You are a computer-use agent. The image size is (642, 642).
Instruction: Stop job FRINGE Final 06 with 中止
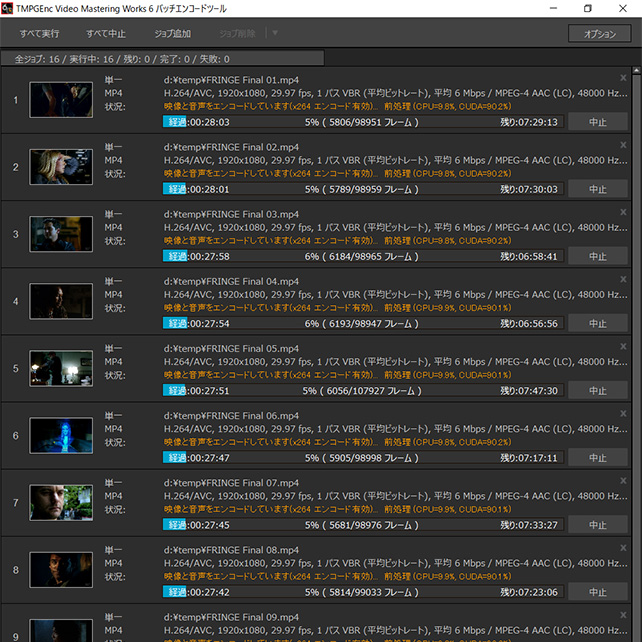point(598,457)
